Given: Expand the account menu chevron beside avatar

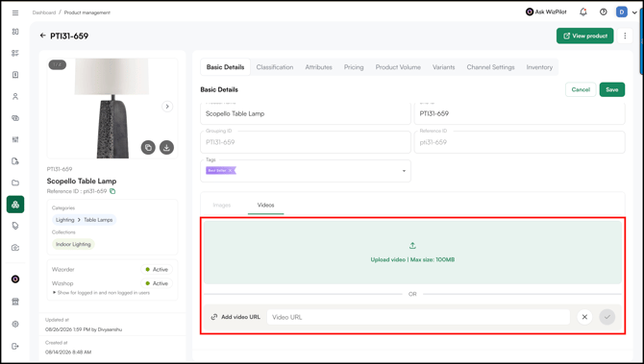Looking at the screenshot, I should click(x=634, y=12).
